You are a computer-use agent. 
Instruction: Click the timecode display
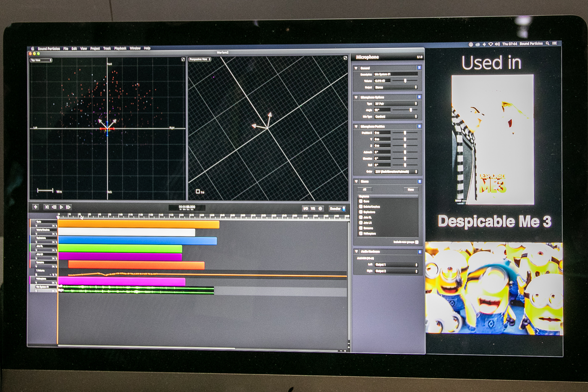coord(187,208)
